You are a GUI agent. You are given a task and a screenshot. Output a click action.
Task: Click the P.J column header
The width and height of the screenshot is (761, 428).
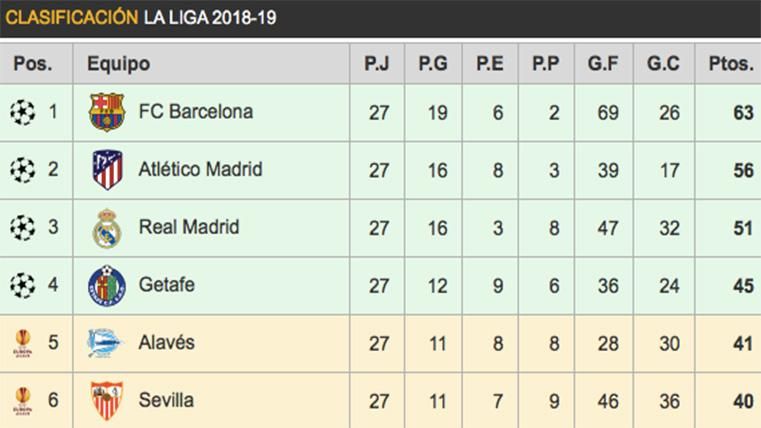pyautogui.click(x=377, y=64)
